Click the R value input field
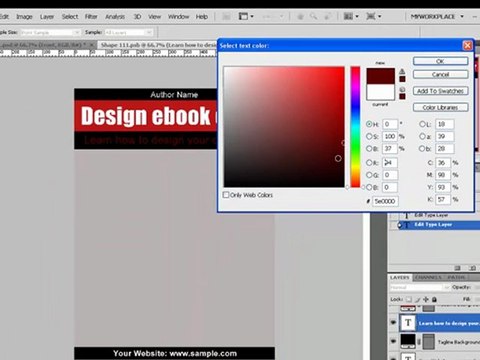Screen dimensions: 480x360 point(390,163)
